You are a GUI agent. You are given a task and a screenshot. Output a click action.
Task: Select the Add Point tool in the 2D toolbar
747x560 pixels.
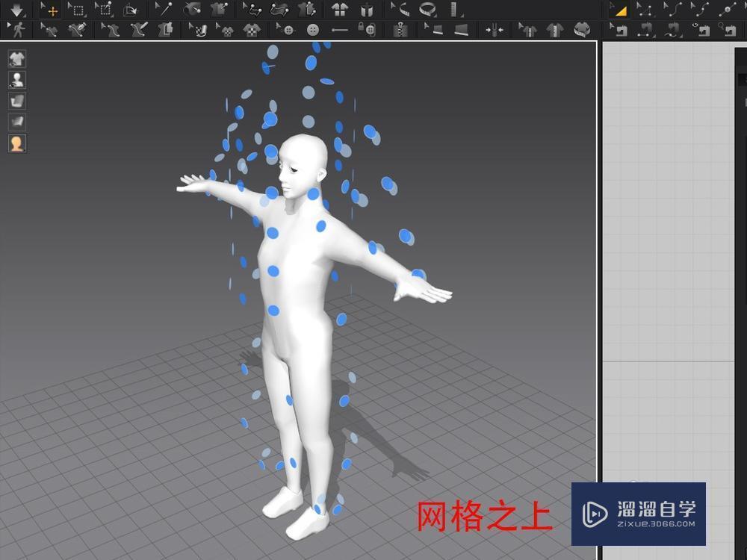pos(728,10)
